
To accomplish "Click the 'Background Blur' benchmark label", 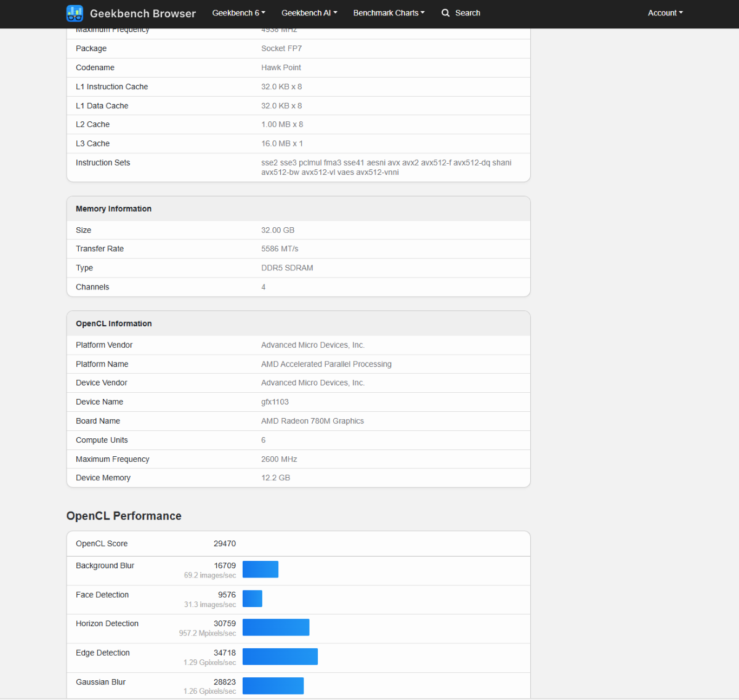I will [x=105, y=566].
